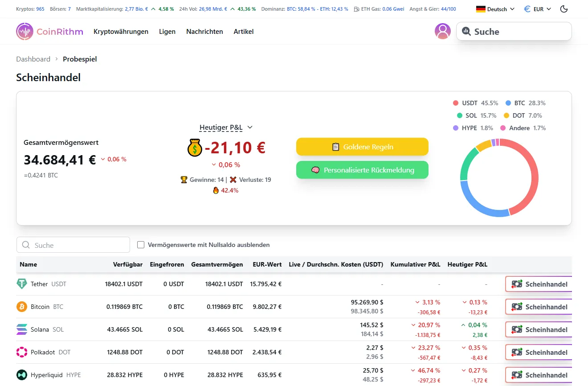Image resolution: width=588 pixels, height=386 pixels.
Task: Click the Goldene Regeln button
Action: (x=362, y=147)
